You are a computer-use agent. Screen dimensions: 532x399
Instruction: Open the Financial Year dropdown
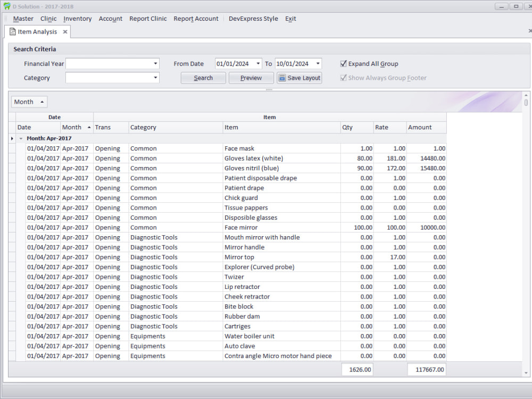click(x=155, y=64)
